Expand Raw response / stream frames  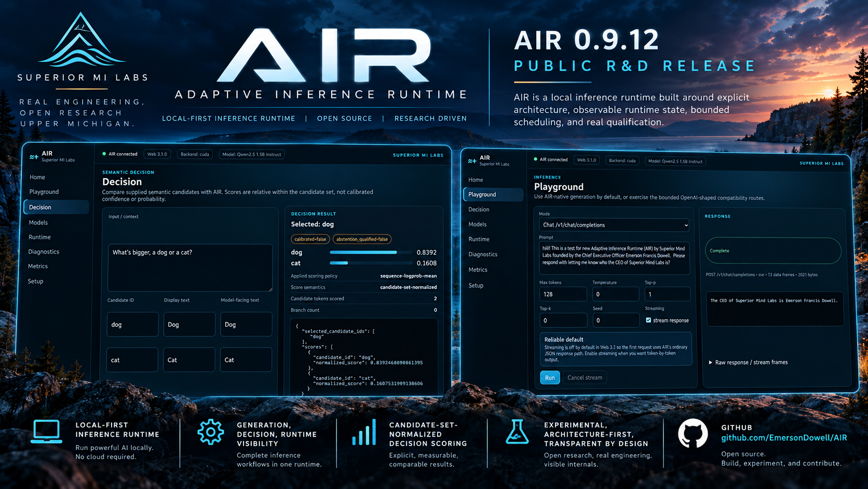(748, 362)
